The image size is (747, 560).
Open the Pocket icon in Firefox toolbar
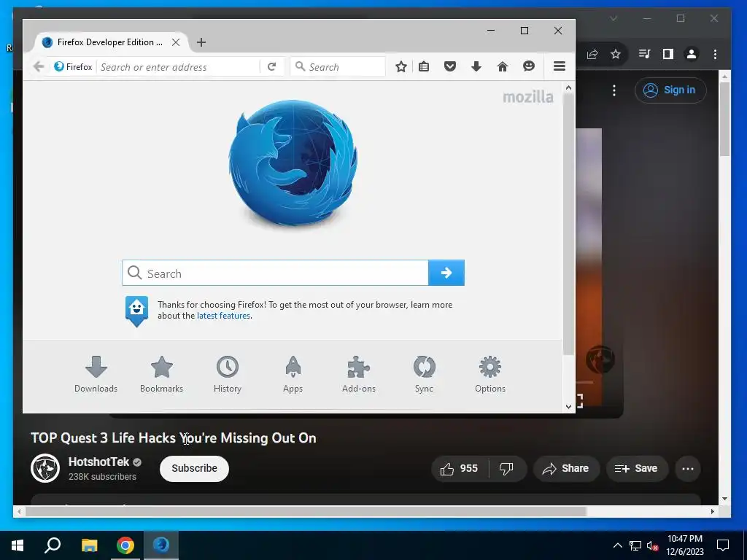pyautogui.click(x=449, y=66)
